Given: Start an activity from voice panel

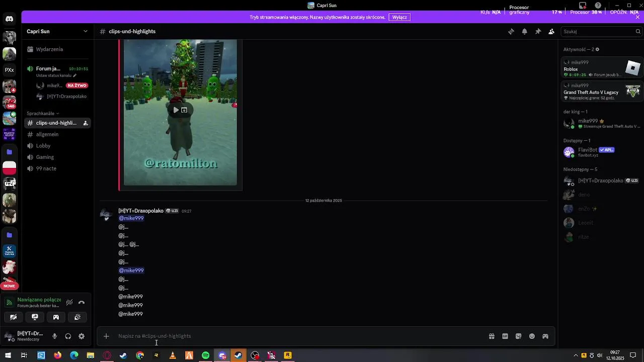Looking at the screenshot, I should [56, 317].
